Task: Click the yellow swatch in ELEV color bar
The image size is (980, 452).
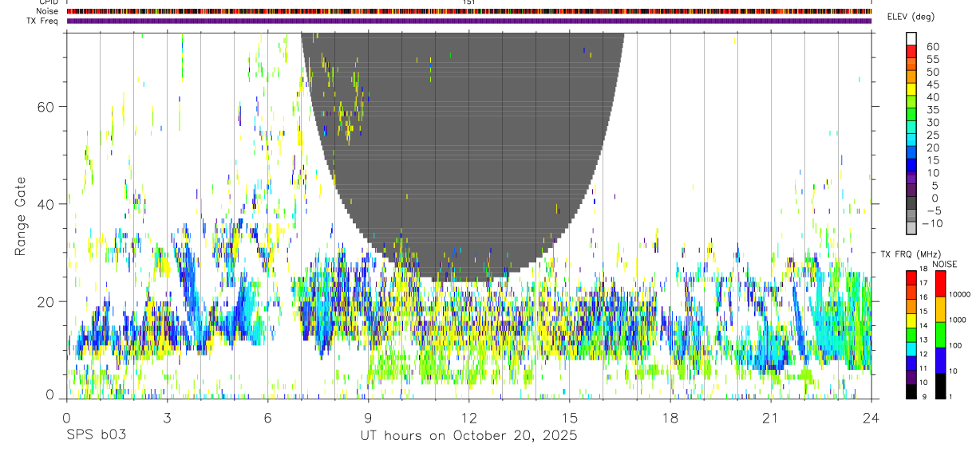Action: click(x=912, y=89)
